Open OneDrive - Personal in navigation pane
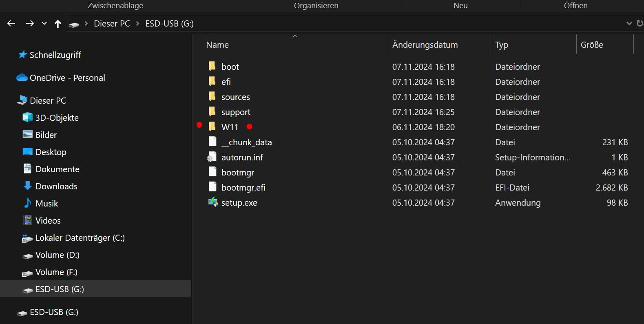 pos(67,78)
